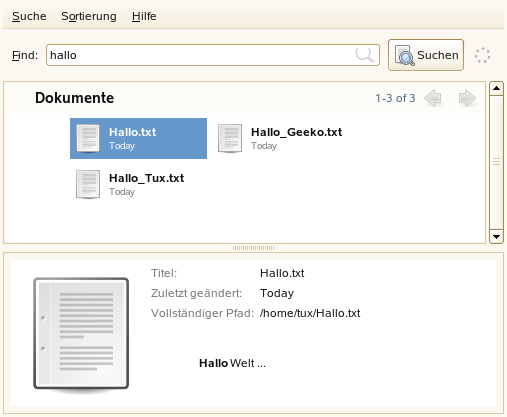Open the Suche menu
Viewport: 507px width, 417px height.
point(29,16)
